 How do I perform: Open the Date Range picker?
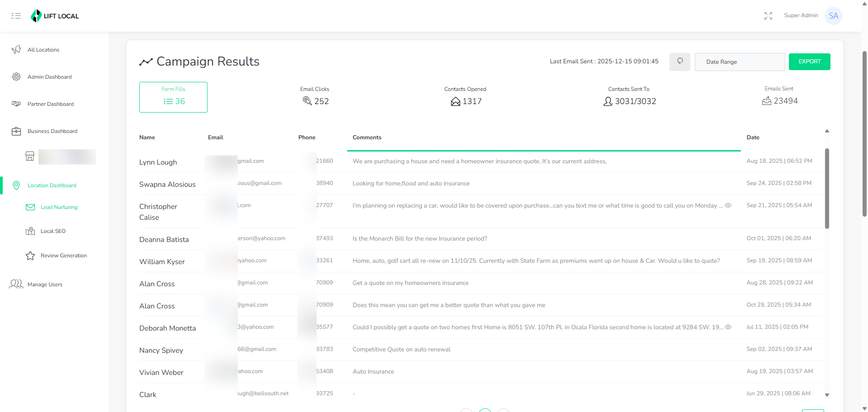739,62
